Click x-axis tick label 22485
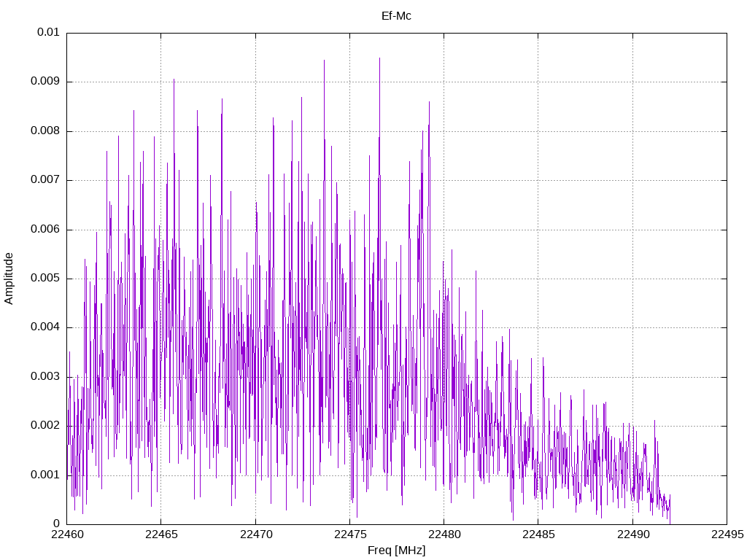The width and height of the screenshot is (747, 560). 539,534
